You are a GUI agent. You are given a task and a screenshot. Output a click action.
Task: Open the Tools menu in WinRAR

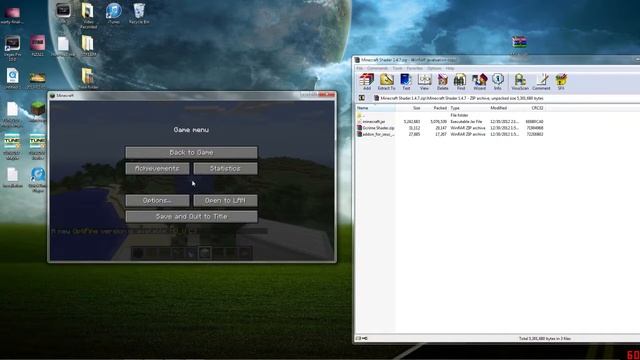click(x=397, y=68)
